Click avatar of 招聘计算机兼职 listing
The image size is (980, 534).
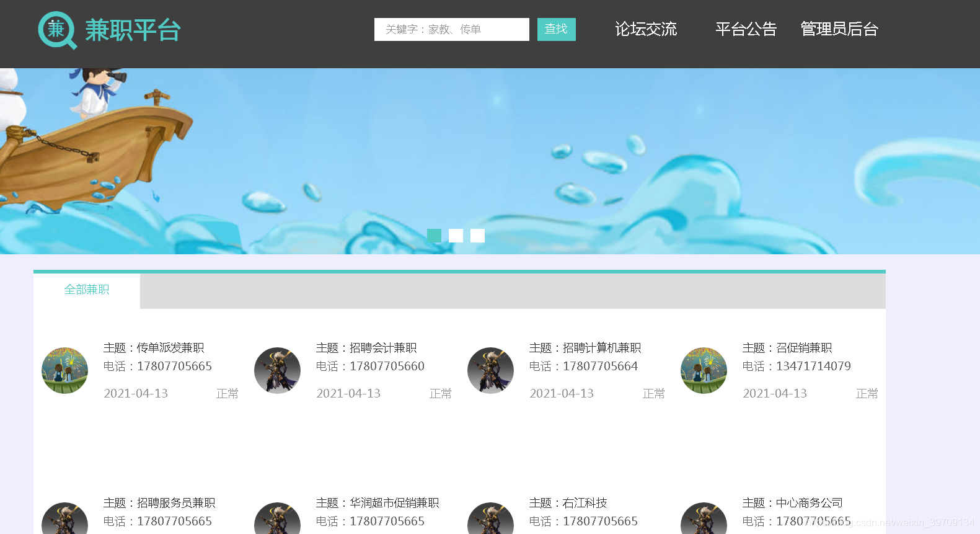click(490, 370)
